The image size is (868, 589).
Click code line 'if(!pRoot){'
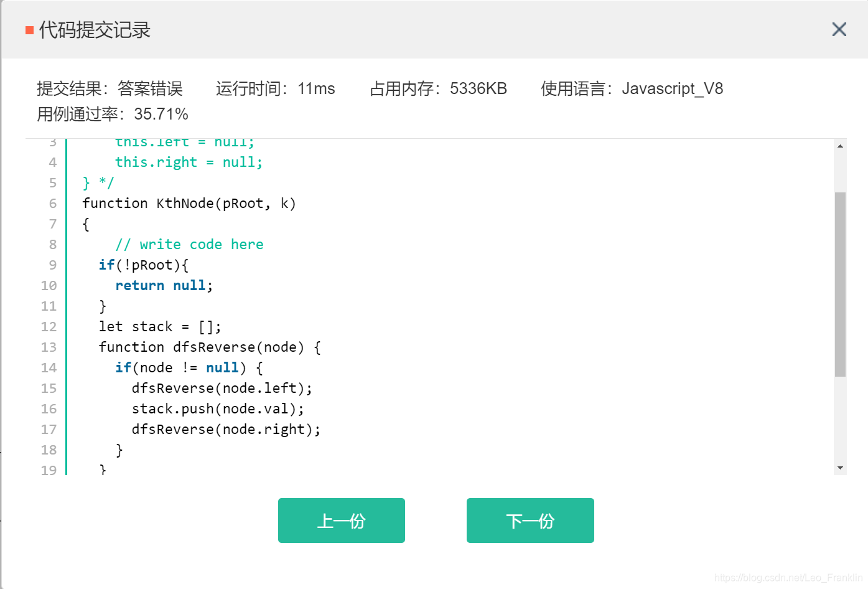pos(144,265)
